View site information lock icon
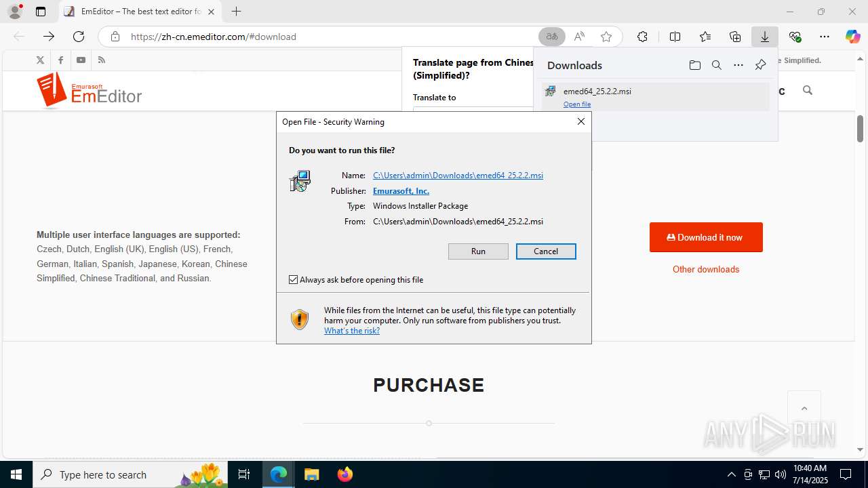Image resolution: width=868 pixels, height=488 pixels. click(x=115, y=37)
